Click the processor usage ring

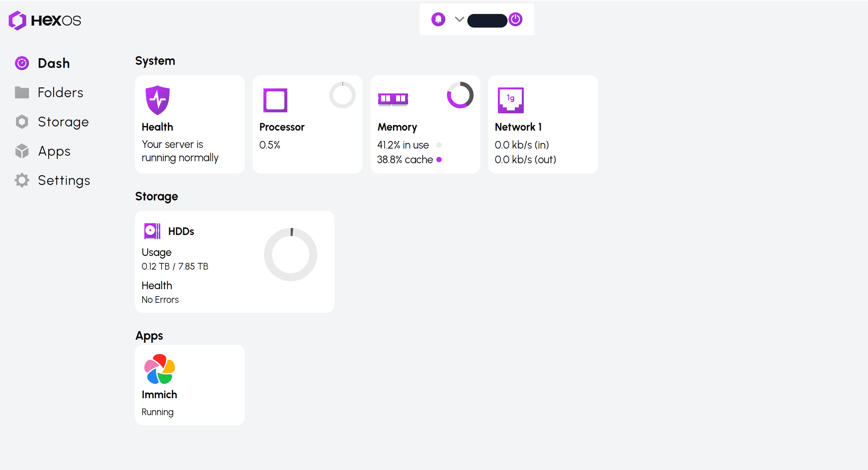tap(342, 95)
